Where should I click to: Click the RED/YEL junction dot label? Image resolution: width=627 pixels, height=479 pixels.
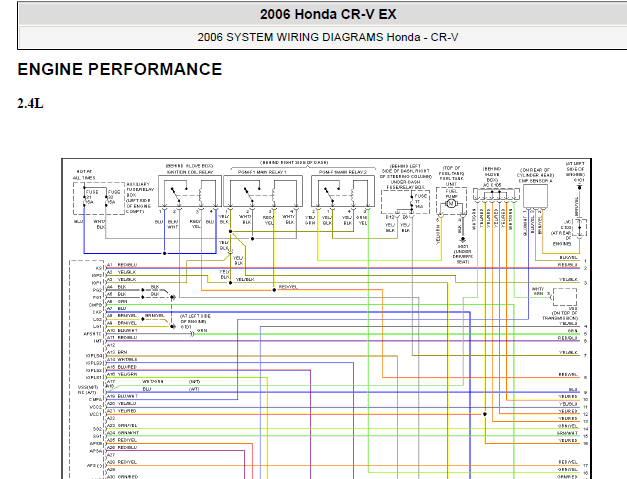click(x=288, y=287)
